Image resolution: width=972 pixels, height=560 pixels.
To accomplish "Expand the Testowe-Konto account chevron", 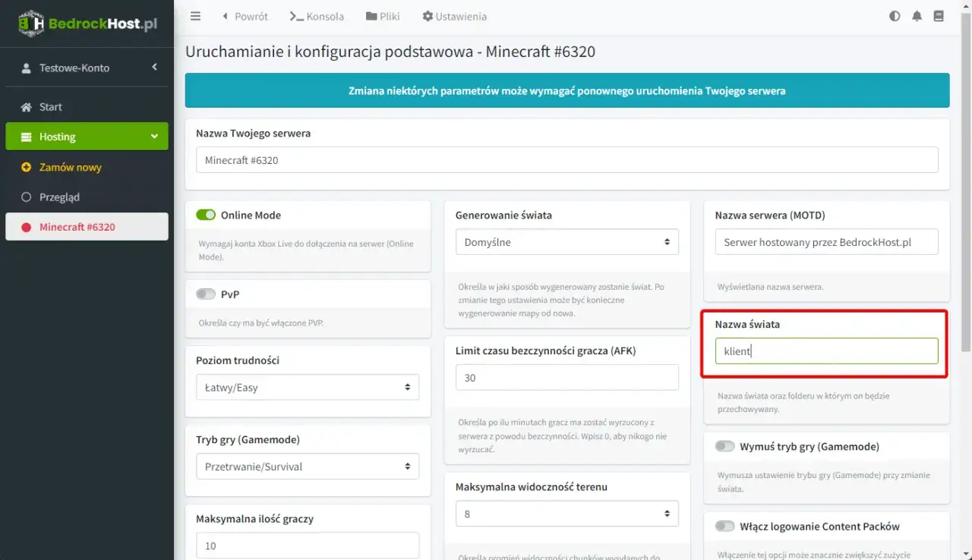I will point(154,68).
